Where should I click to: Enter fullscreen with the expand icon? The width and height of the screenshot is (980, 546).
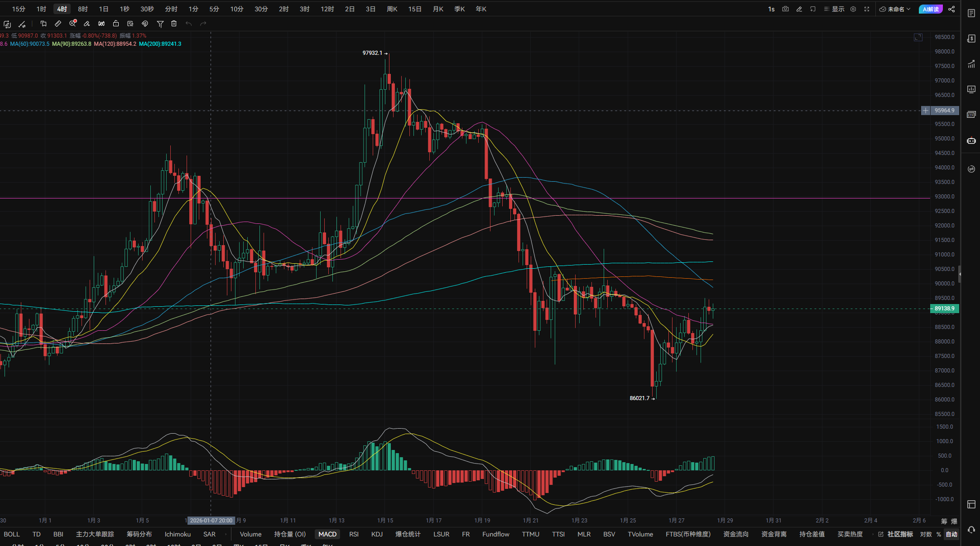pos(867,9)
